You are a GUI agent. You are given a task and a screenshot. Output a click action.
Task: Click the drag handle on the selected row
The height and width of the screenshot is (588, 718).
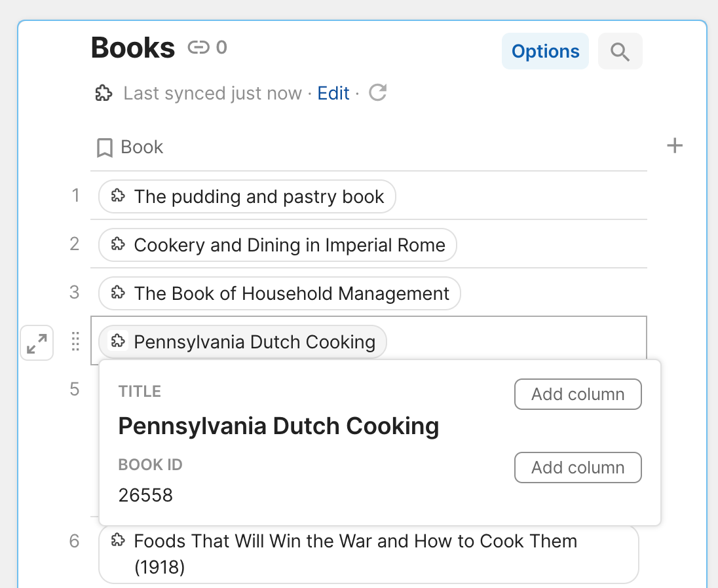pyautogui.click(x=75, y=341)
